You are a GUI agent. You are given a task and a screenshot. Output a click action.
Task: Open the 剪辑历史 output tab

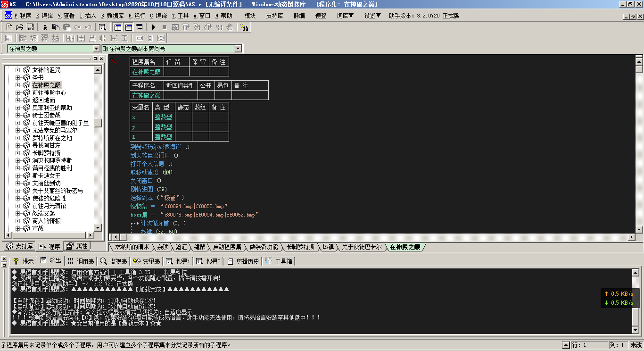(x=243, y=261)
